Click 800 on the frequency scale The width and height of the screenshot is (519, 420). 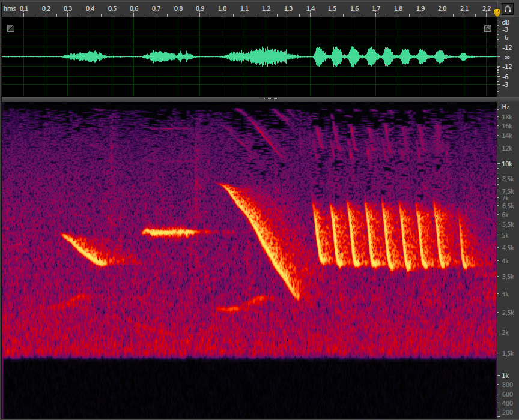[508, 385]
